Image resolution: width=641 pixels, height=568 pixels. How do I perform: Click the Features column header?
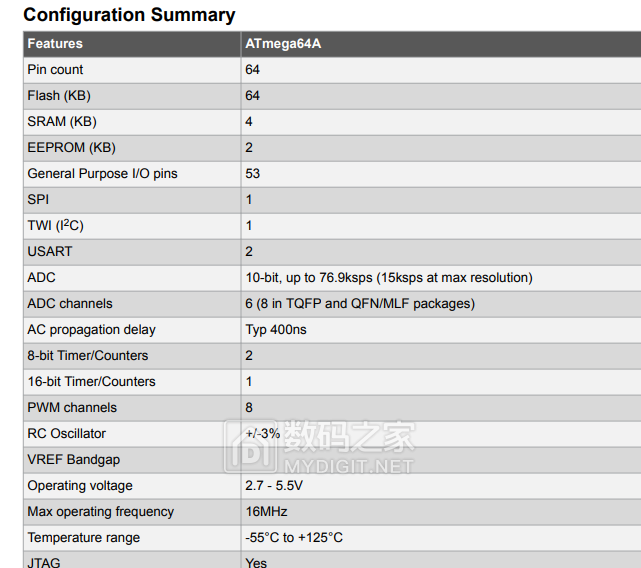coord(55,44)
